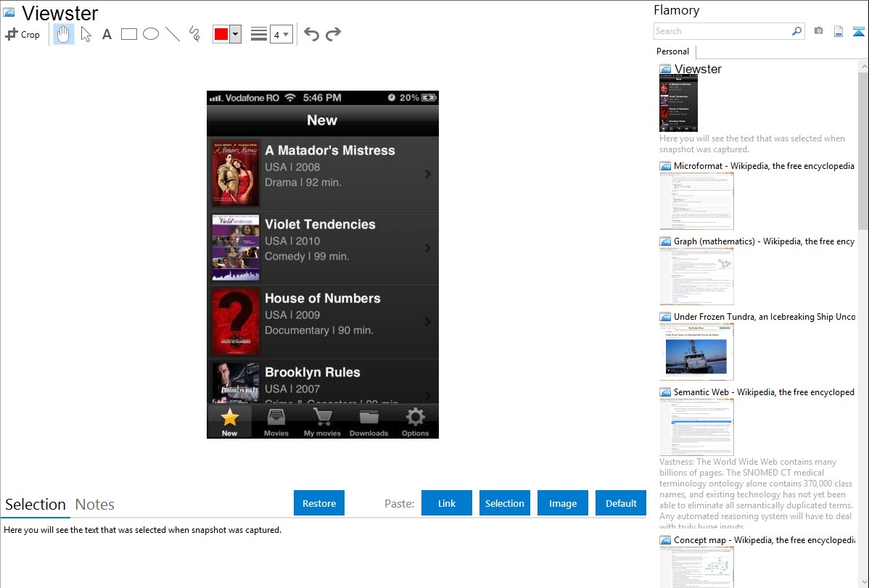This screenshot has width=869, height=588.
Task: Click the House of Numbers poster
Action: click(x=236, y=321)
